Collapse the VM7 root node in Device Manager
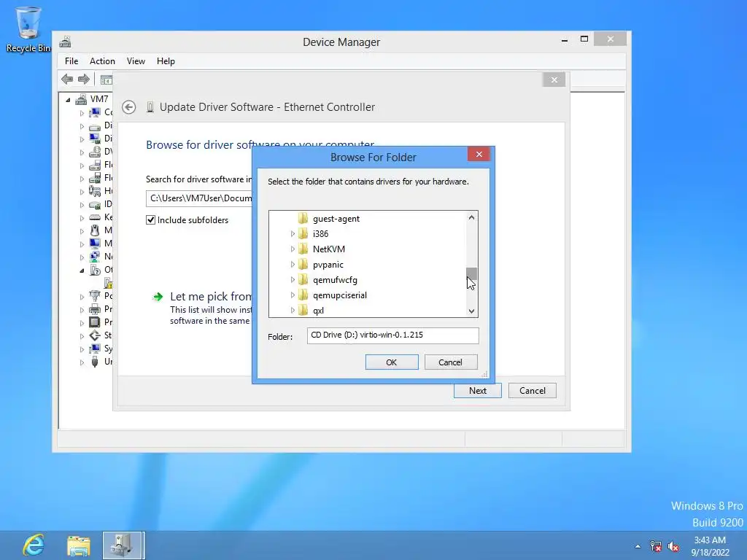The image size is (747, 560). [x=68, y=99]
